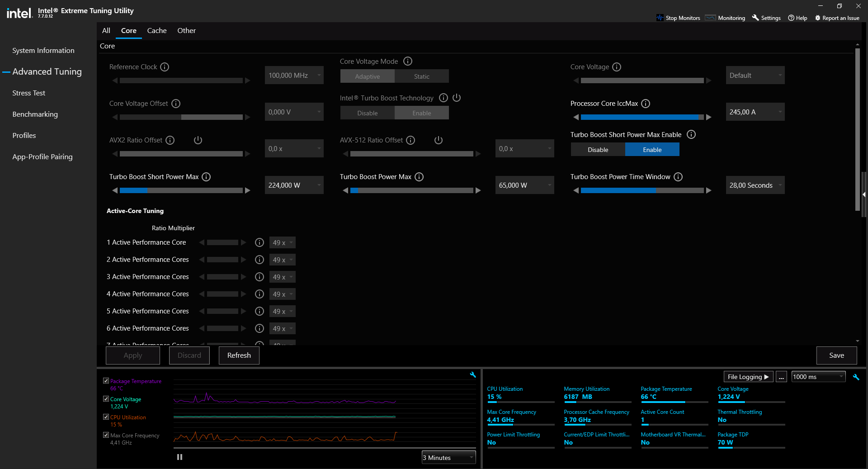Open the Help menu item
The width and height of the screenshot is (868, 469).
[x=797, y=18]
